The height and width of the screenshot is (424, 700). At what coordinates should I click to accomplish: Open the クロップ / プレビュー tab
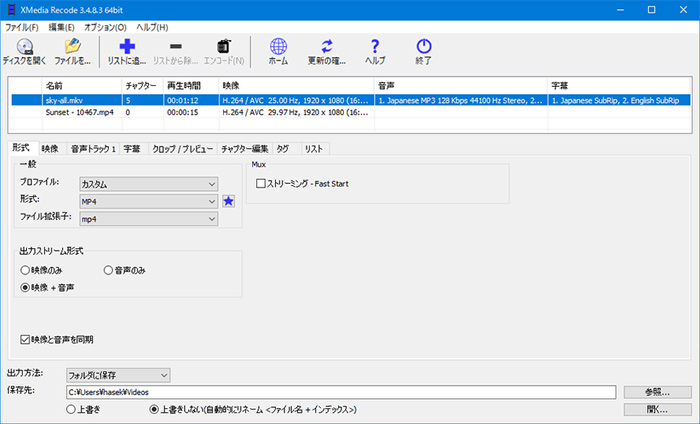(183, 149)
